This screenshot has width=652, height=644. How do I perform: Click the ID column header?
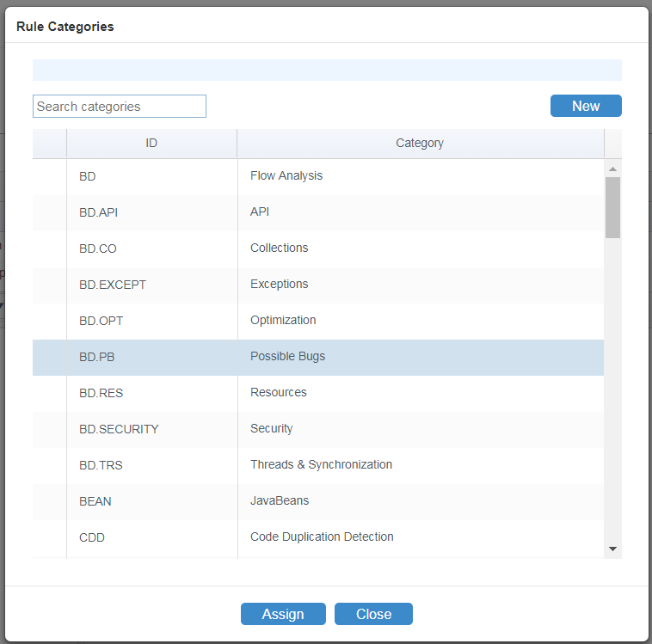151,144
